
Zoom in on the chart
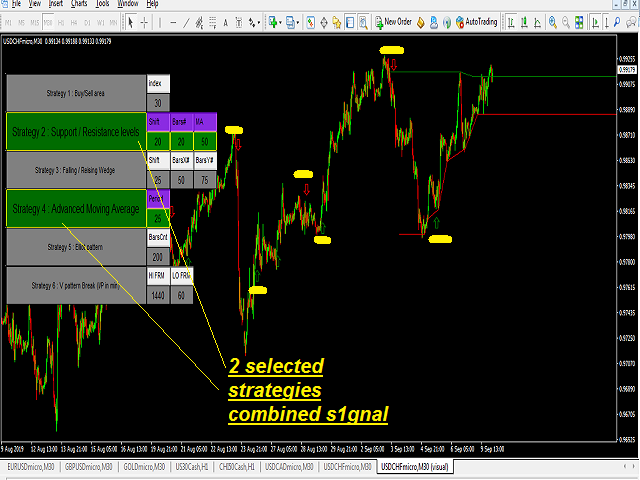(x=553, y=22)
